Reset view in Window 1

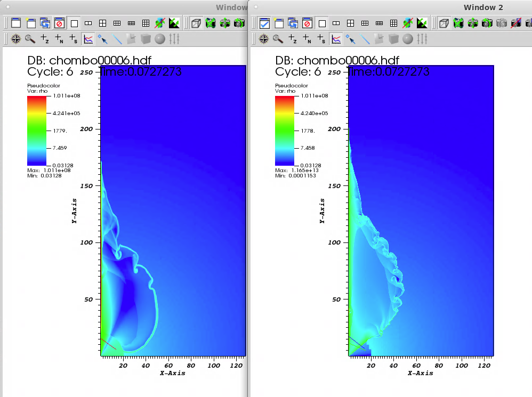point(211,23)
